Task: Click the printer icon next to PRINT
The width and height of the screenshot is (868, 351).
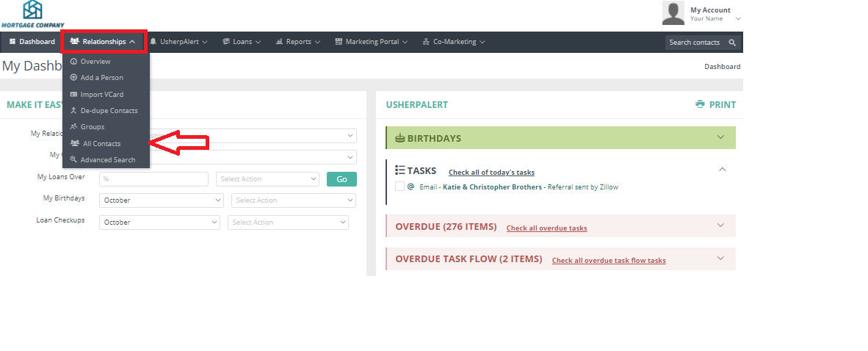Action: point(700,104)
